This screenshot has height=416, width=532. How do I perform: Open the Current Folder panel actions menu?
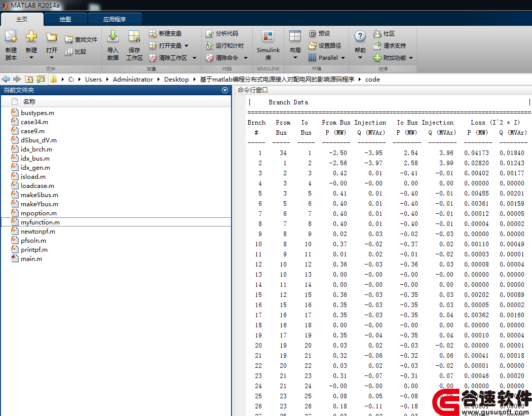(224, 90)
